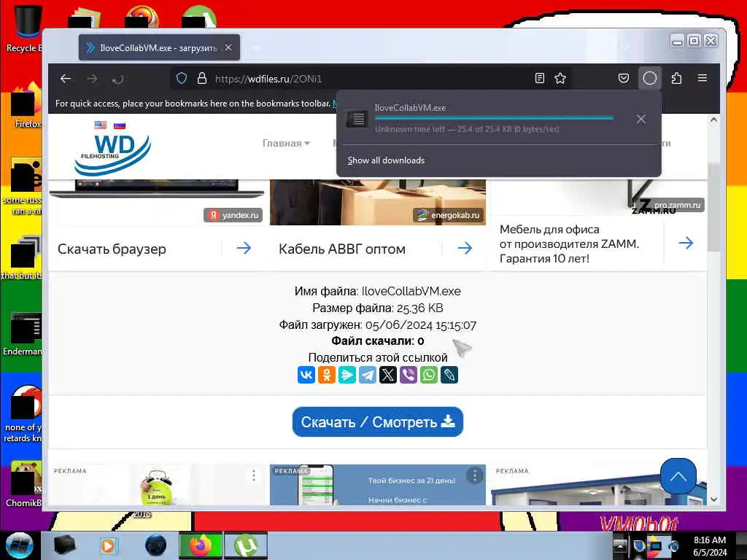Click the Скачать браузер ad text
Screen dimensions: 747x560
tap(112, 249)
